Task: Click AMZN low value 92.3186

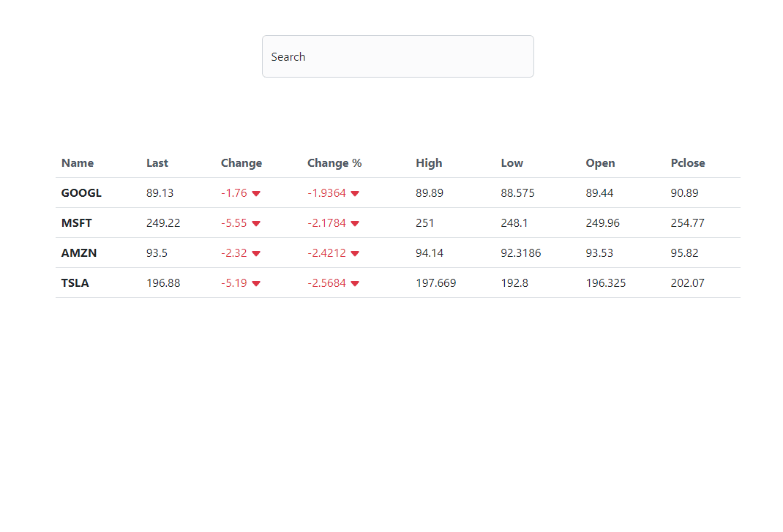Action: pyautogui.click(x=521, y=252)
